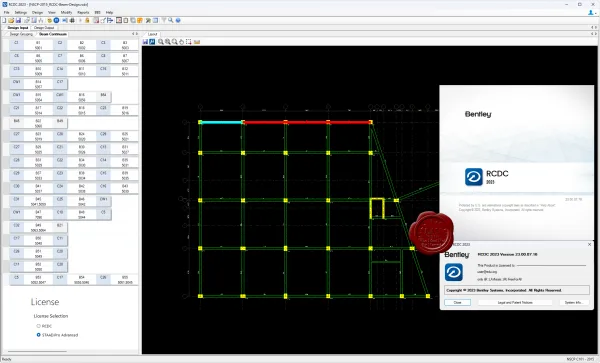Click the first magnifier zoom icon in Layout toolbar
This screenshot has width=600, height=363.
(x=161, y=42)
